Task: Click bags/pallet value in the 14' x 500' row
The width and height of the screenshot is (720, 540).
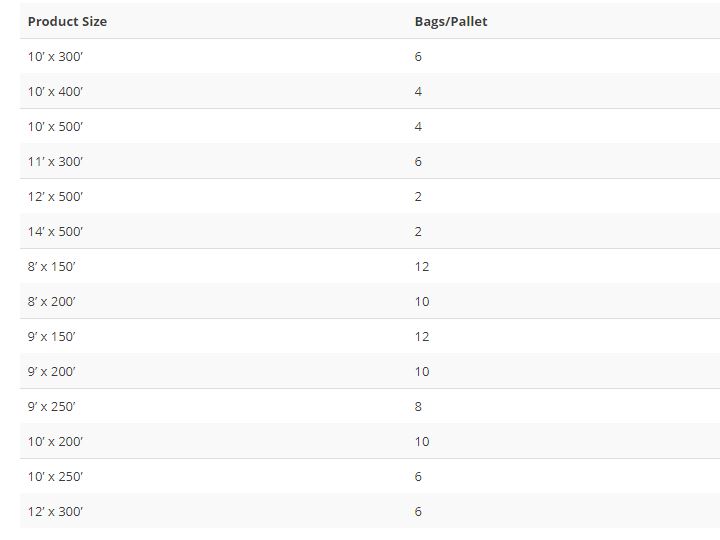Action: pyautogui.click(x=418, y=231)
